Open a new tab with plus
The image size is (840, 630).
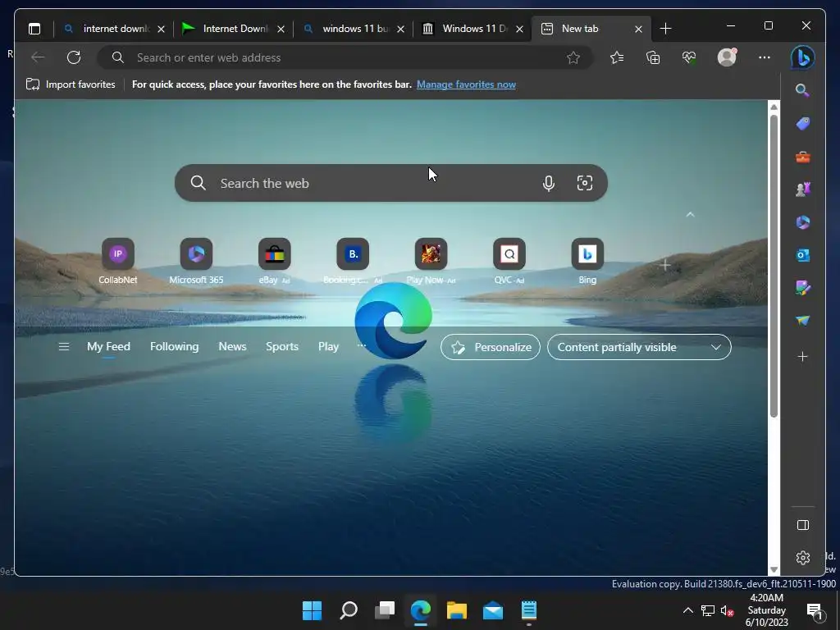[665, 29]
